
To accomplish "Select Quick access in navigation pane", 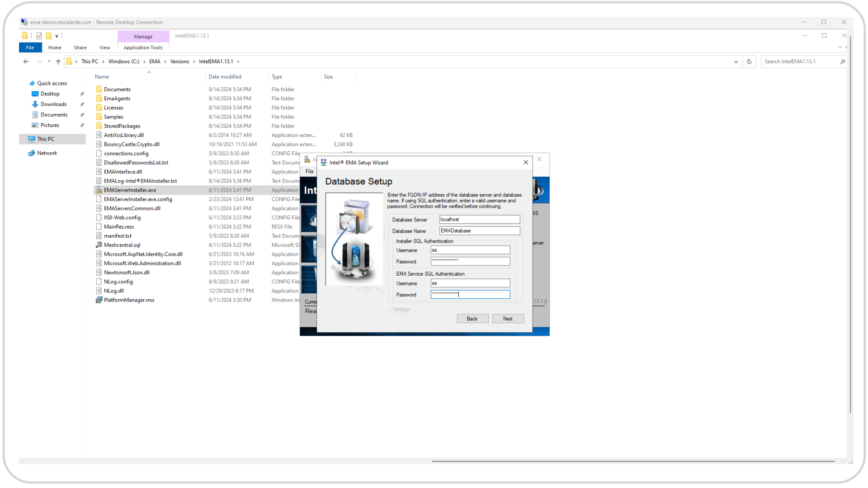I will coord(52,83).
